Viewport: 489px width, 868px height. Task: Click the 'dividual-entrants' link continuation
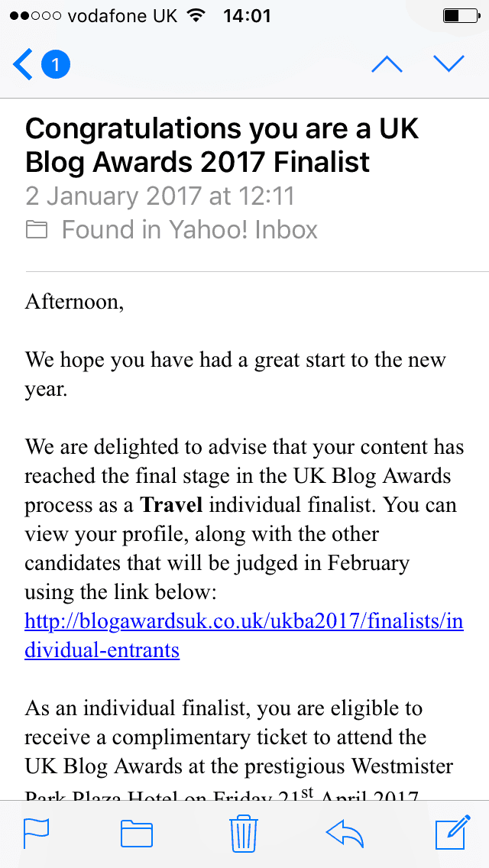tap(102, 649)
